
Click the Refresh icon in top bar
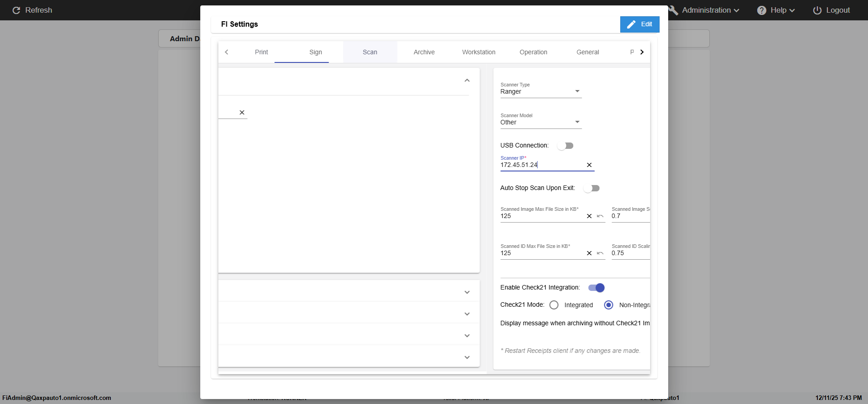(x=16, y=10)
